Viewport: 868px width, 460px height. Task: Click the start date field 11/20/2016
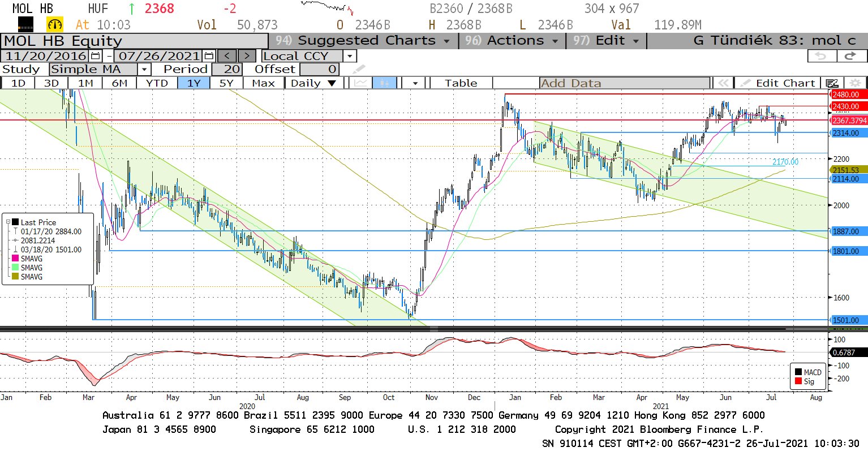(x=45, y=56)
